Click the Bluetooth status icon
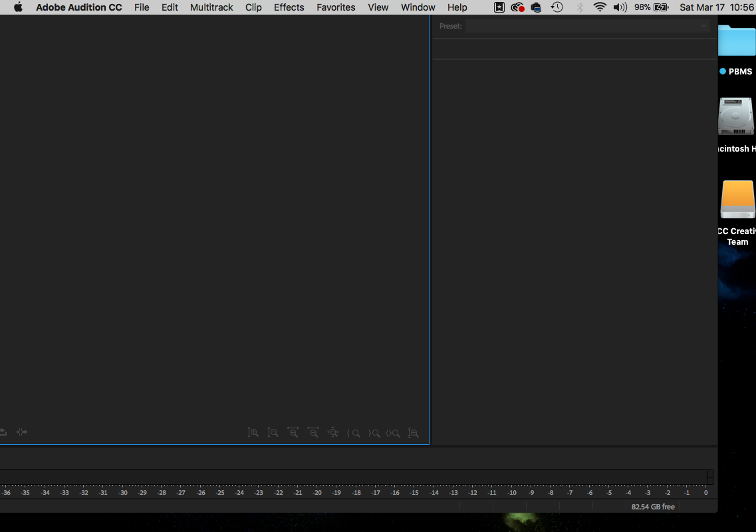Screen dimensions: 756x532 (580, 7)
